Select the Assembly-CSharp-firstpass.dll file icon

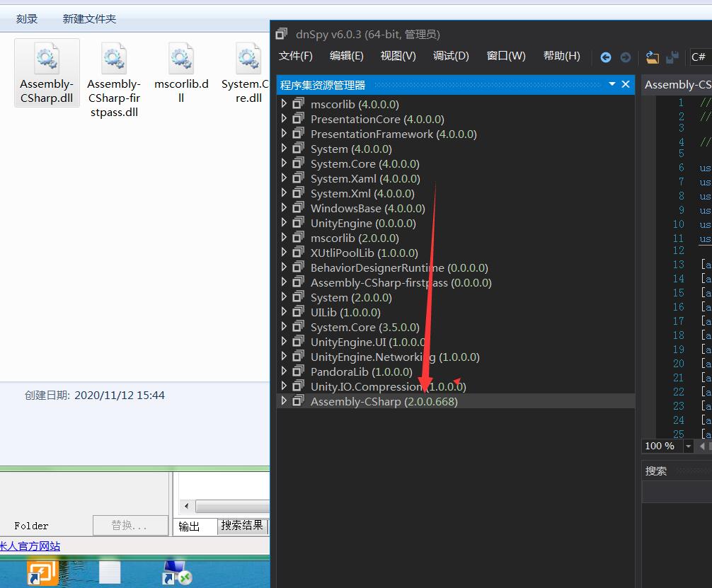tap(114, 60)
